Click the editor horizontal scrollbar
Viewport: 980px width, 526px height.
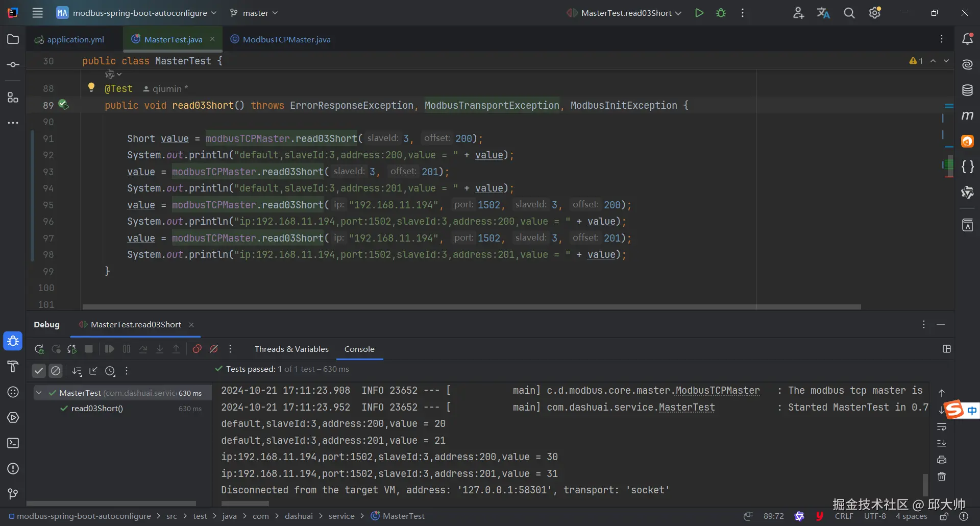click(471, 307)
